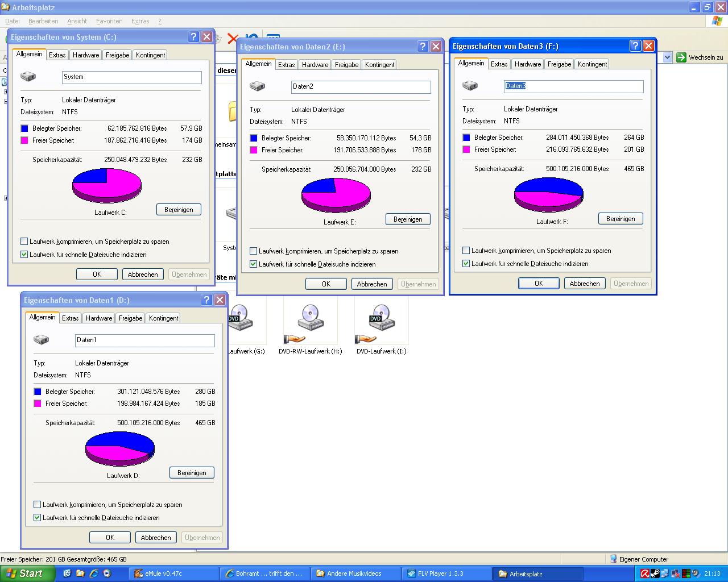
Task: Click the Daten2 volume name text field
Action: tap(361, 87)
